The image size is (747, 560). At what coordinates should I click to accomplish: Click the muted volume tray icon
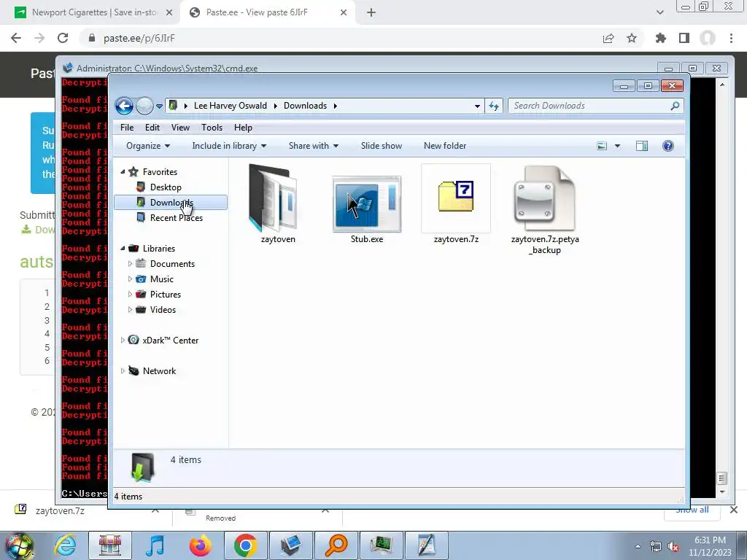[x=673, y=547]
